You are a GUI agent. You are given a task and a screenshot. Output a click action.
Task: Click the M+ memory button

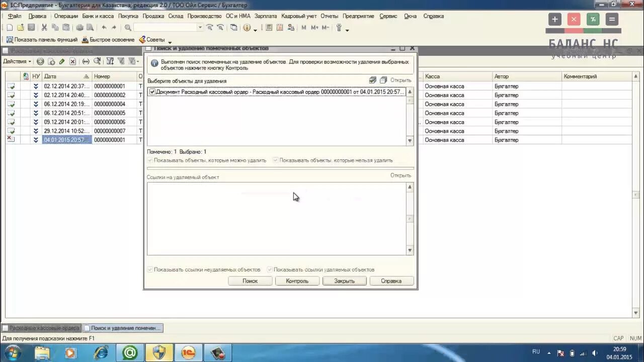tap(314, 28)
